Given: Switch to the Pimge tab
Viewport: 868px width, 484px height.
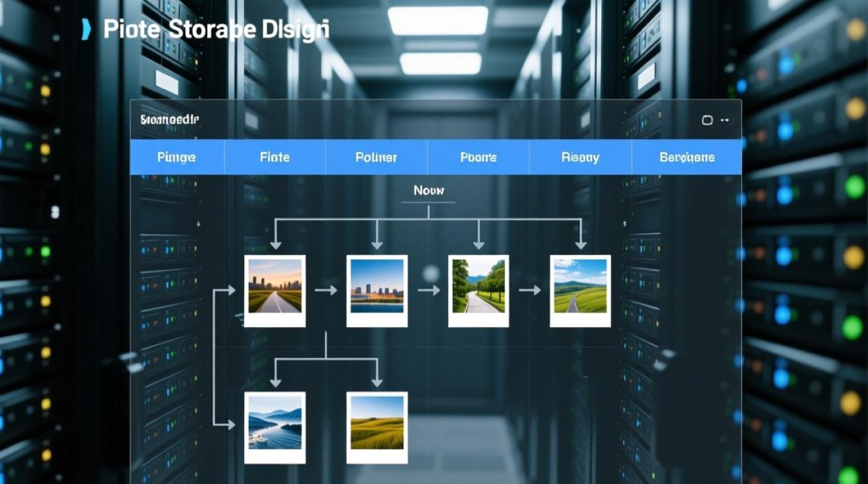Looking at the screenshot, I should pos(176,157).
